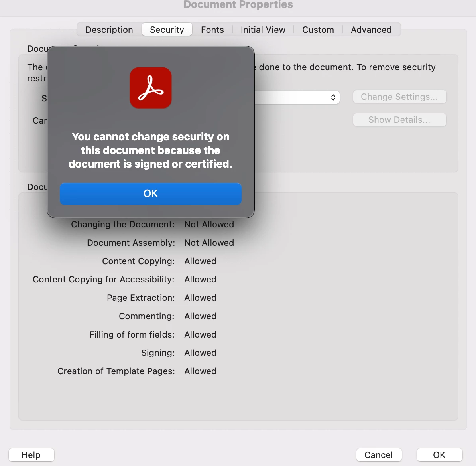
Task: Select the Security tab
Action: click(x=167, y=30)
